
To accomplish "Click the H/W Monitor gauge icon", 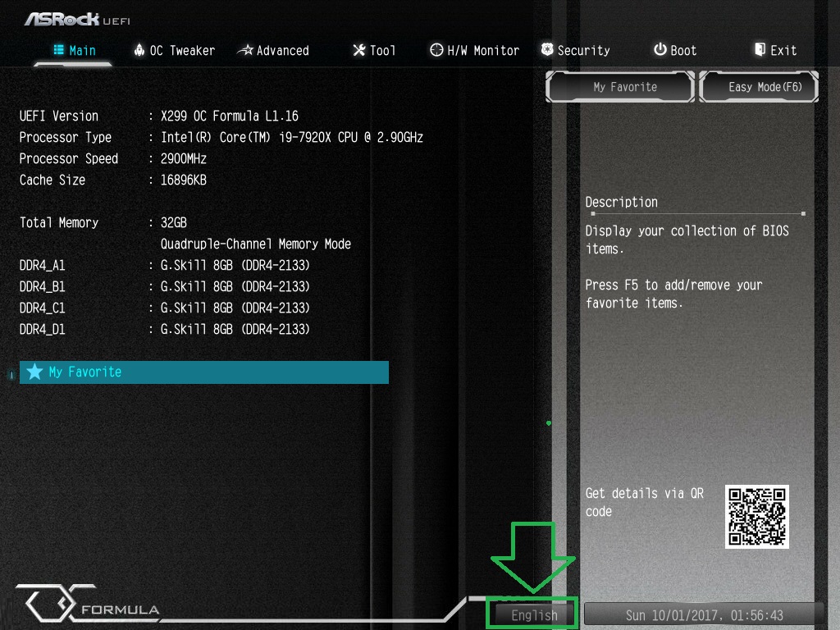I will [x=436, y=50].
